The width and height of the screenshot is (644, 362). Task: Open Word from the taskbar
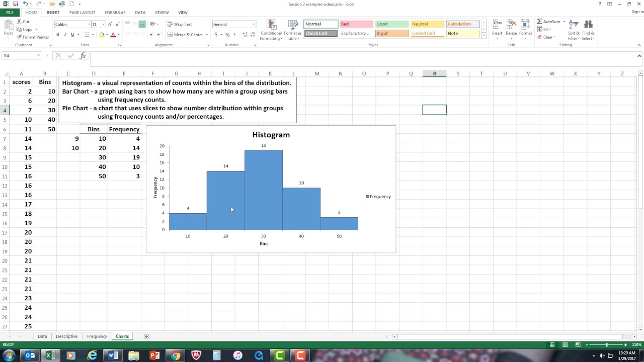[x=112, y=355]
